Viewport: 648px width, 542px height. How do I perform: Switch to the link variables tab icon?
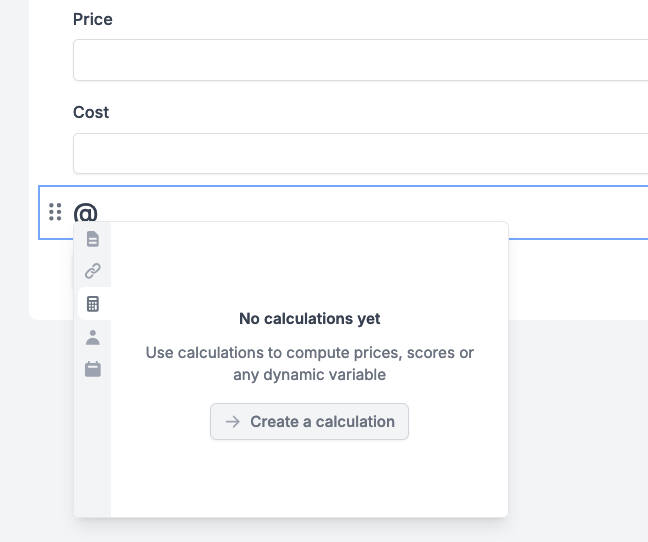tap(93, 271)
